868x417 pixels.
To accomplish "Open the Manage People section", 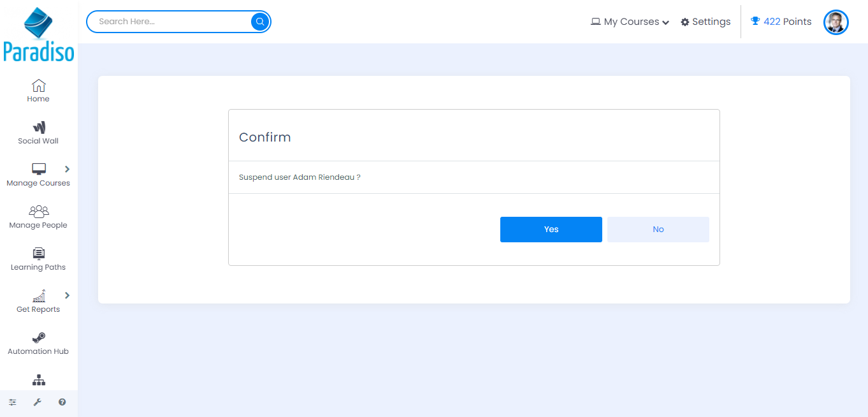I will coord(38,217).
